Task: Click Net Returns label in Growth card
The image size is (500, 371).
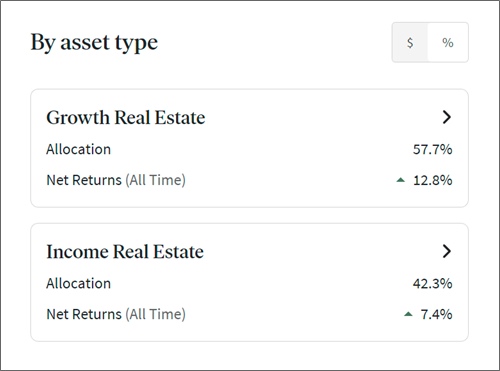Action: [84, 180]
